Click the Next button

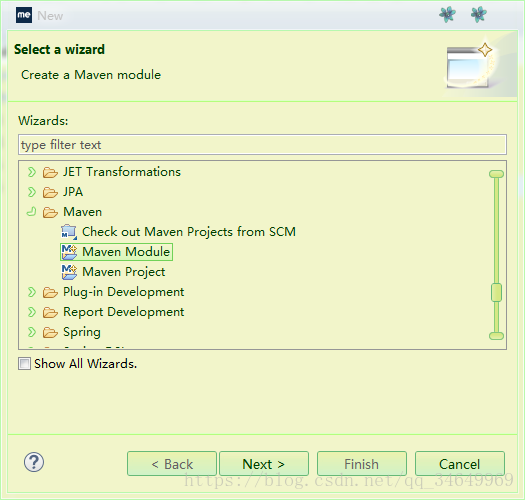coord(264,463)
